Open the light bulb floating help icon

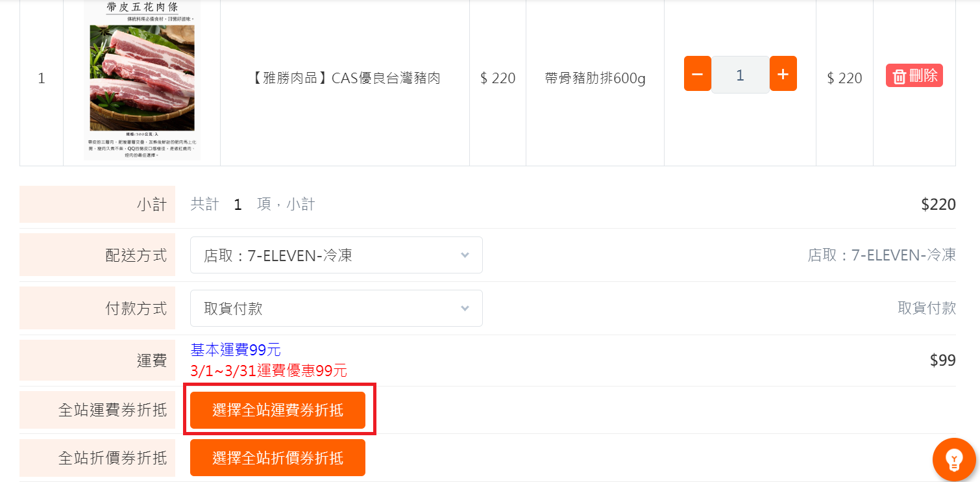(954, 459)
